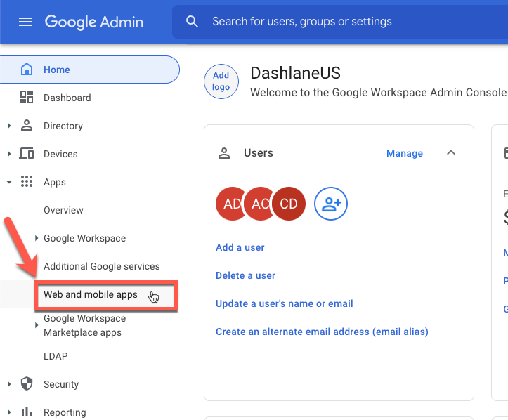Image resolution: width=508 pixels, height=420 pixels.
Task: Open the hamburger main menu
Action: pos(25,22)
